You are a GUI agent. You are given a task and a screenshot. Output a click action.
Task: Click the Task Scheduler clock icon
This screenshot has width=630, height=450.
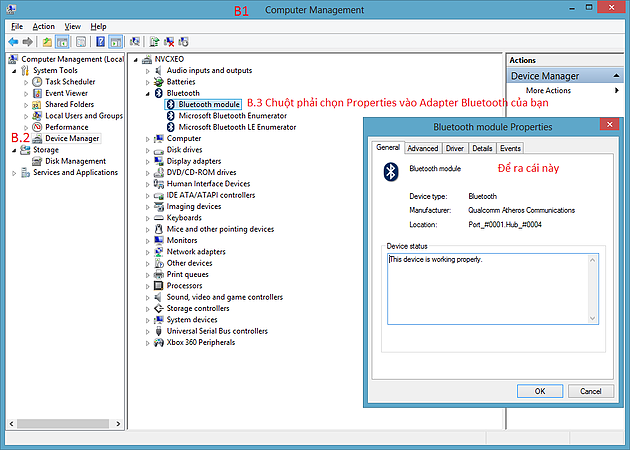click(x=37, y=82)
